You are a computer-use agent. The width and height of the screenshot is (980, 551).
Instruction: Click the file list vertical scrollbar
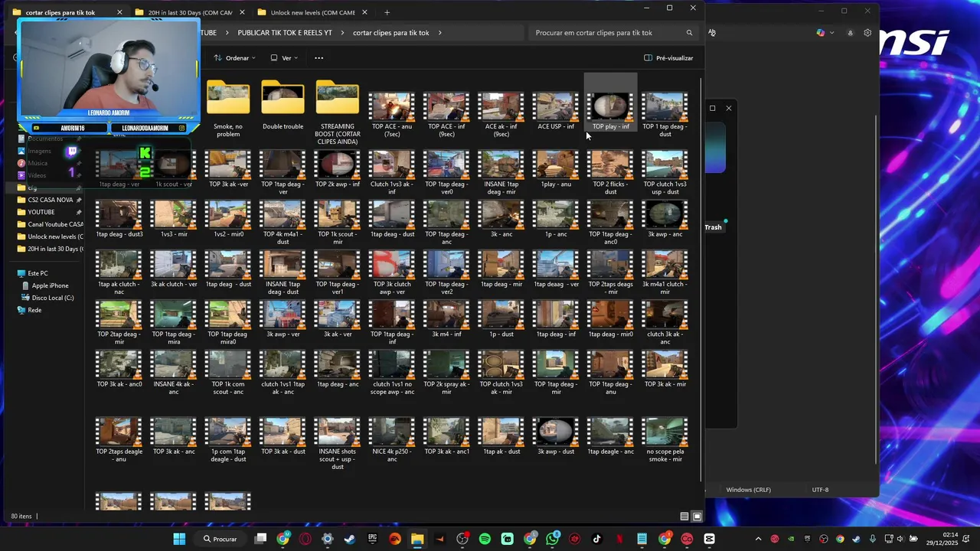pyautogui.click(x=701, y=279)
